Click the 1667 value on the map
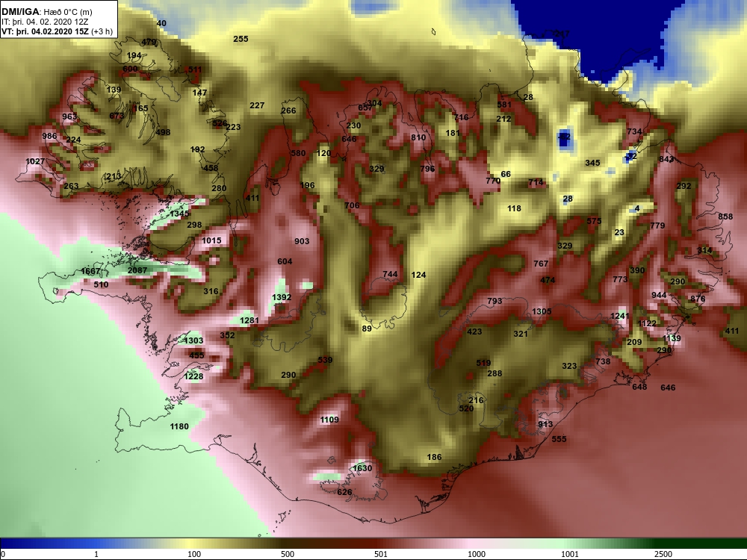Viewport: 747px width, 560px height. (x=90, y=271)
